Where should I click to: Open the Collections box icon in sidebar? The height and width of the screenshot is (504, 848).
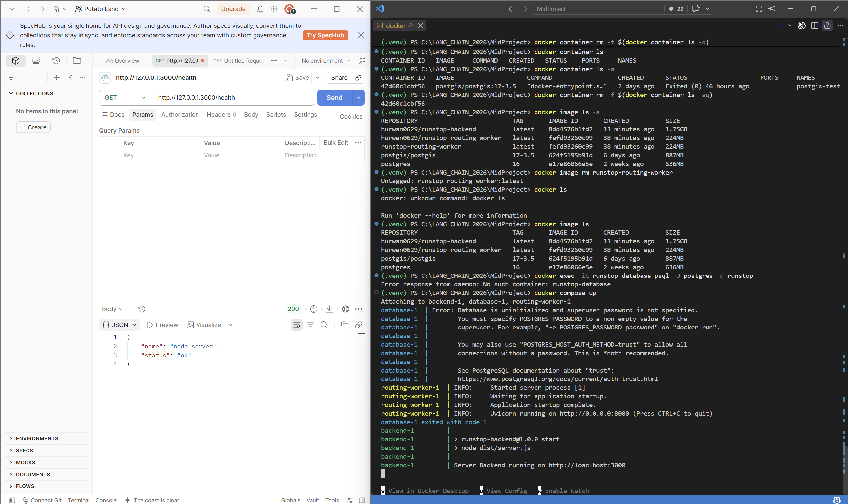click(15, 61)
